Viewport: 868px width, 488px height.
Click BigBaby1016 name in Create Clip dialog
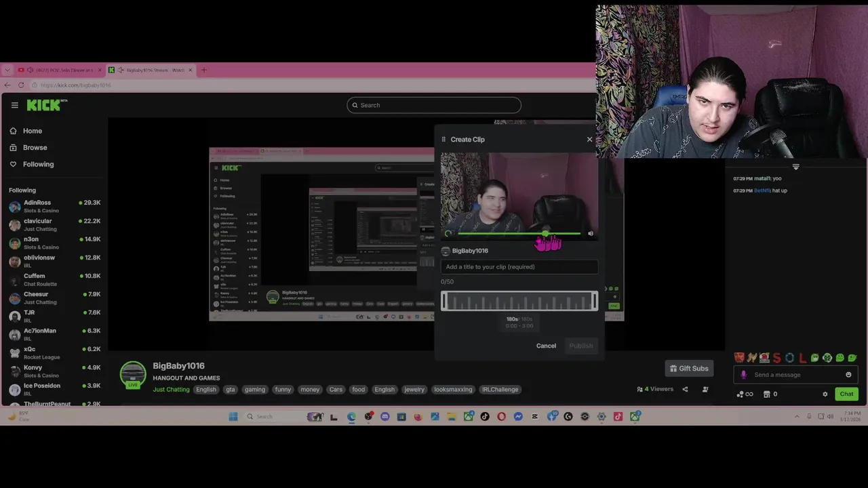point(470,251)
